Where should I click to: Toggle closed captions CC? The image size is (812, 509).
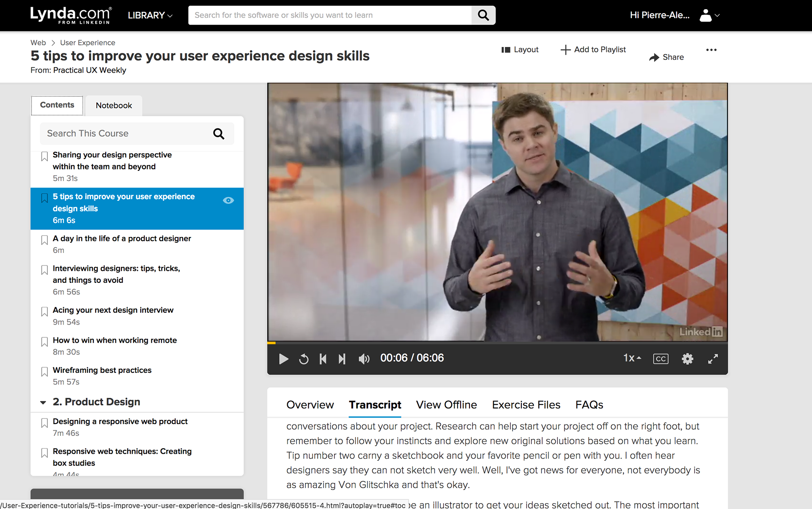[x=661, y=359]
